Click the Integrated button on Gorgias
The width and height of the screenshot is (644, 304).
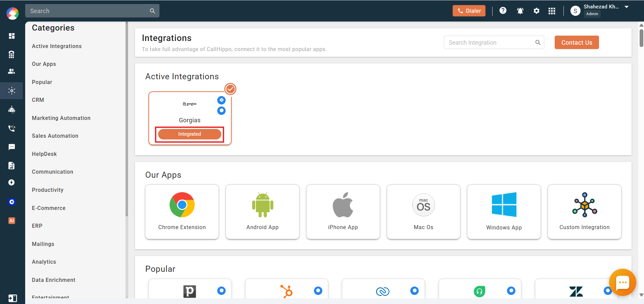tap(190, 134)
